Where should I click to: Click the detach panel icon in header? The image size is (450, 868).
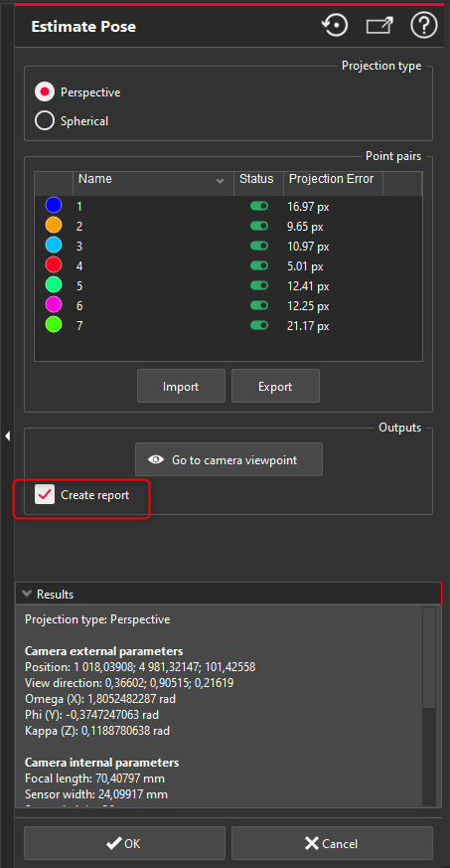[379, 26]
